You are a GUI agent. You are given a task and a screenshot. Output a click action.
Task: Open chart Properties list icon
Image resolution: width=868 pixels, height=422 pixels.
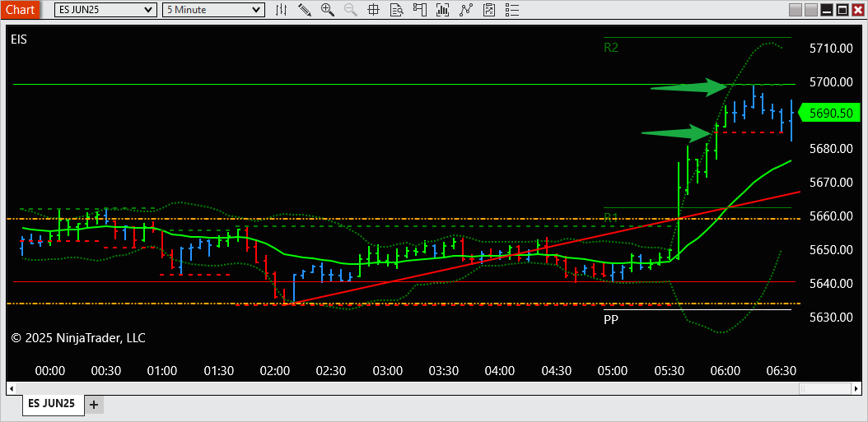[512, 9]
